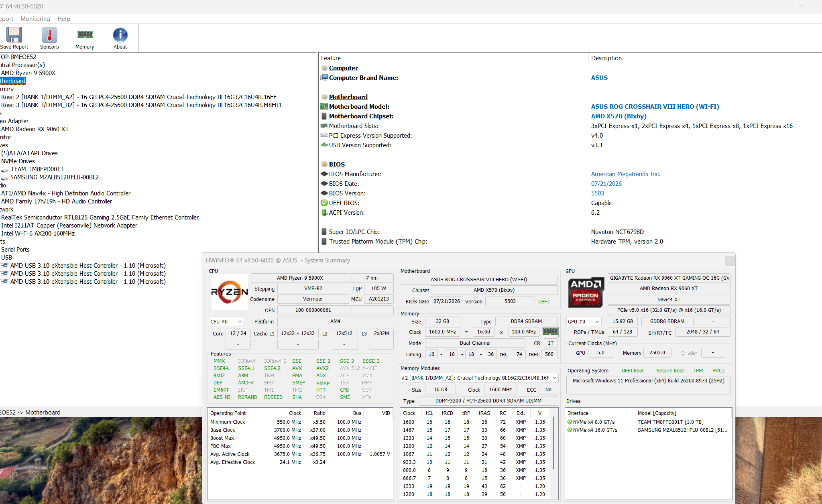Select the NVMe Drives tree node
Image resolution: width=822 pixels, height=504 pixels.
(x=18, y=161)
